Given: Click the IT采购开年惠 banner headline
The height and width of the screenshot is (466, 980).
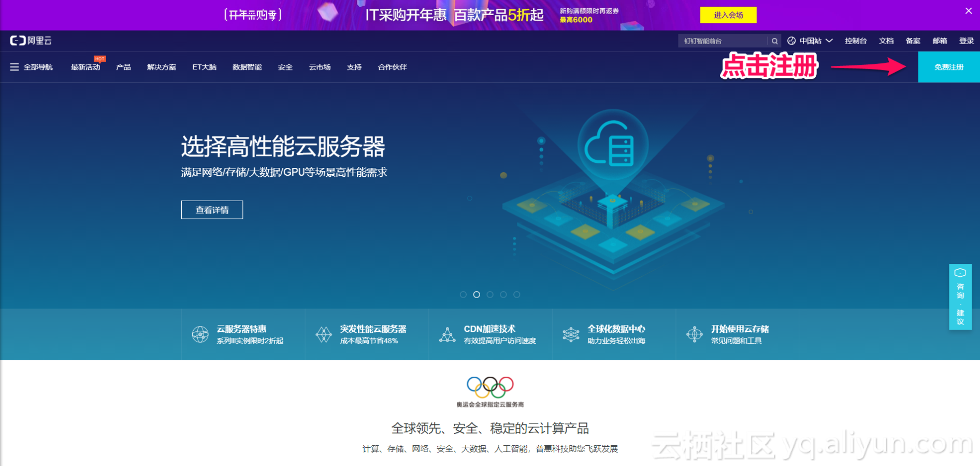Looking at the screenshot, I should tap(406, 15).
